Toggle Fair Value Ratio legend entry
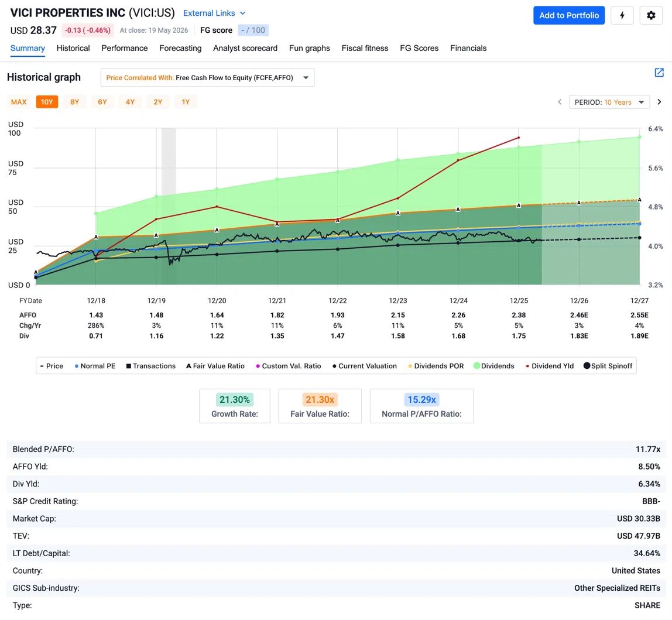 click(215, 366)
